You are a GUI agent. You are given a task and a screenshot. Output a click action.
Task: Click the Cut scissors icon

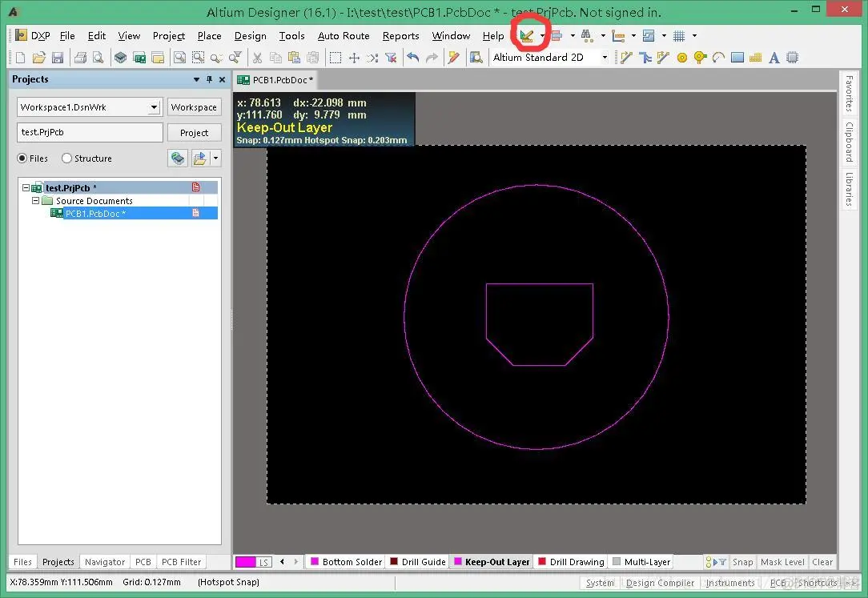click(x=257, y=58)
